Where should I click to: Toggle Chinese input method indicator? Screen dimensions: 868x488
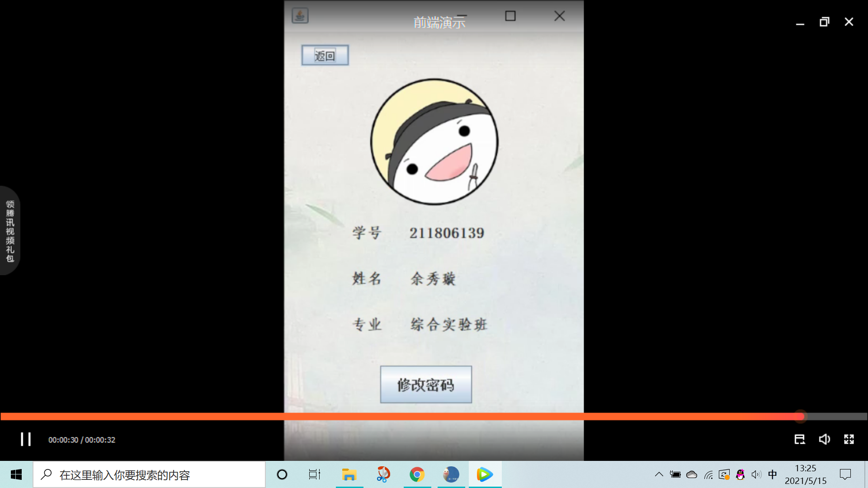coord(772,474)
